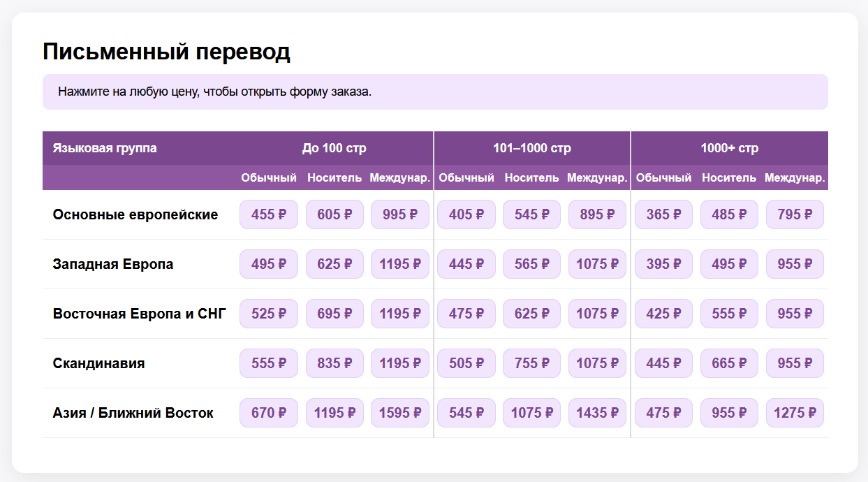This screenshot has height=482, width=868.
Task: Choose the 1275 ₽ price for Азия
Action: [795, 413]
